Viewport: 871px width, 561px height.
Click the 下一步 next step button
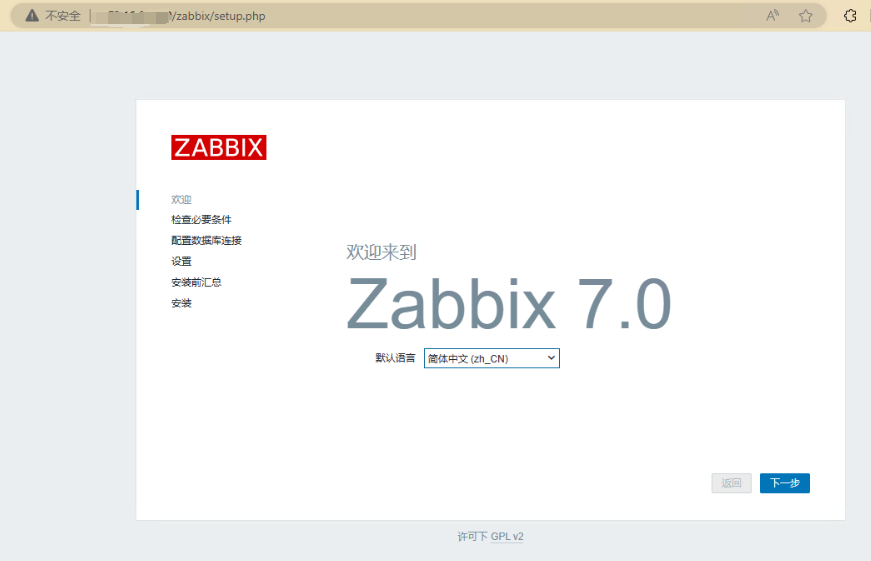(784, 483)
